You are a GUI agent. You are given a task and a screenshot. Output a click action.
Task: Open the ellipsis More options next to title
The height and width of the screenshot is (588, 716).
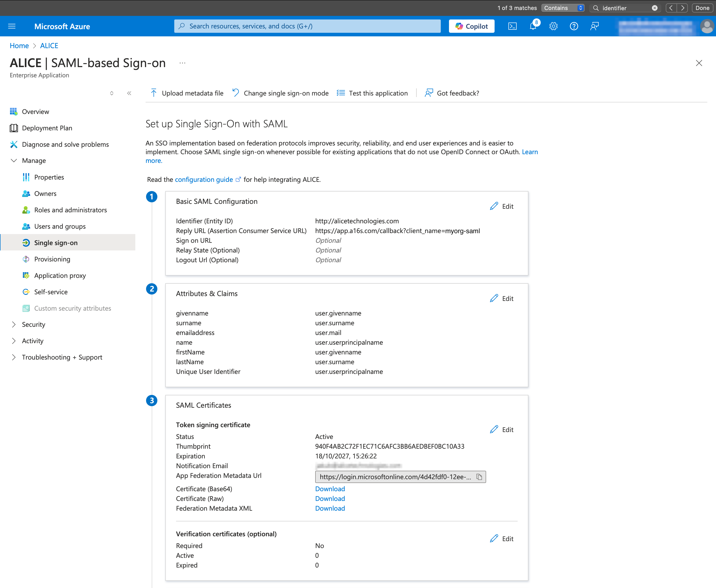(x=182, y=63)
